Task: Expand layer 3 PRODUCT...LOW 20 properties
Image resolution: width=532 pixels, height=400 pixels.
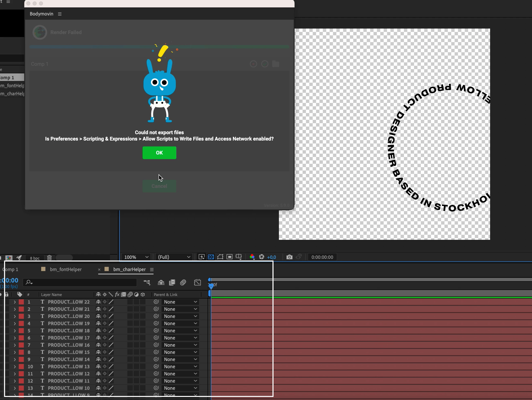Action: point(15,316)
